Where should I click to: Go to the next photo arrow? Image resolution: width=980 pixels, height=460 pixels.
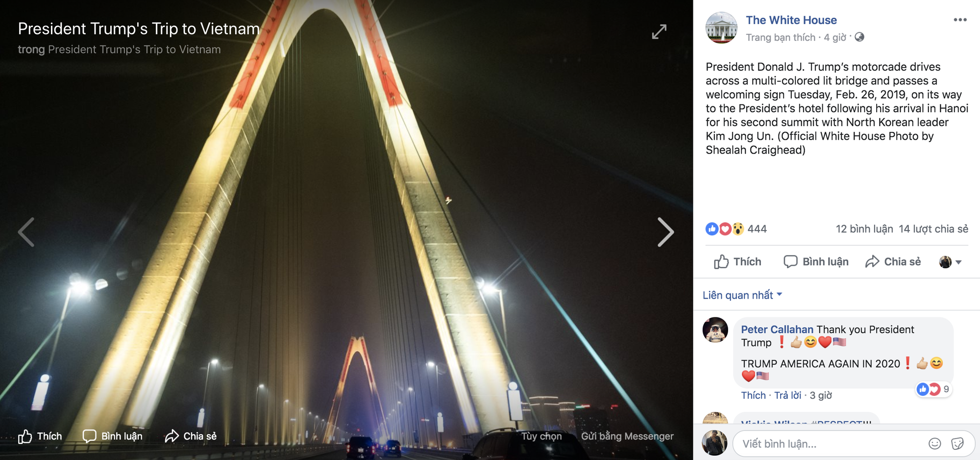665,232
